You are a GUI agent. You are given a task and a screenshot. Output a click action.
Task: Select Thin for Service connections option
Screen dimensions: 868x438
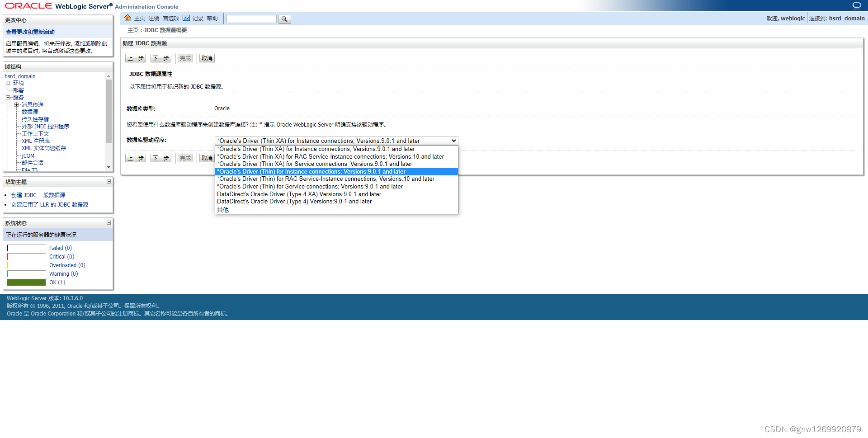pyautogui.click(x=336, y=187)
